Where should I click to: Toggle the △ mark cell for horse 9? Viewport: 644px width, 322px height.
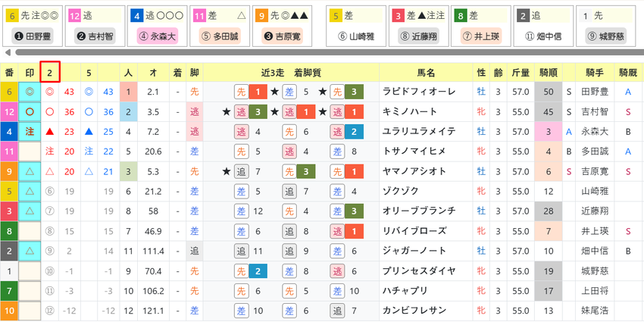pos(30,172)
